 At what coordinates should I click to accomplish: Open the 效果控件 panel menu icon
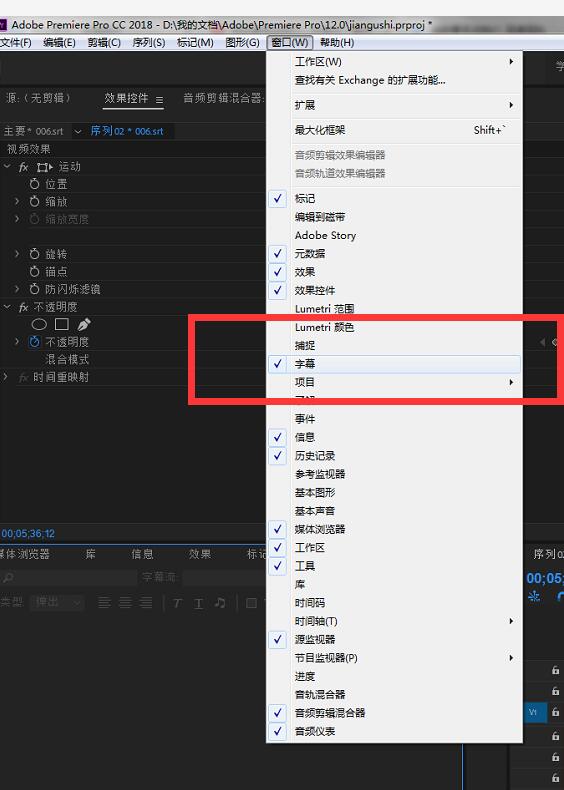click(x=159, y=100)
